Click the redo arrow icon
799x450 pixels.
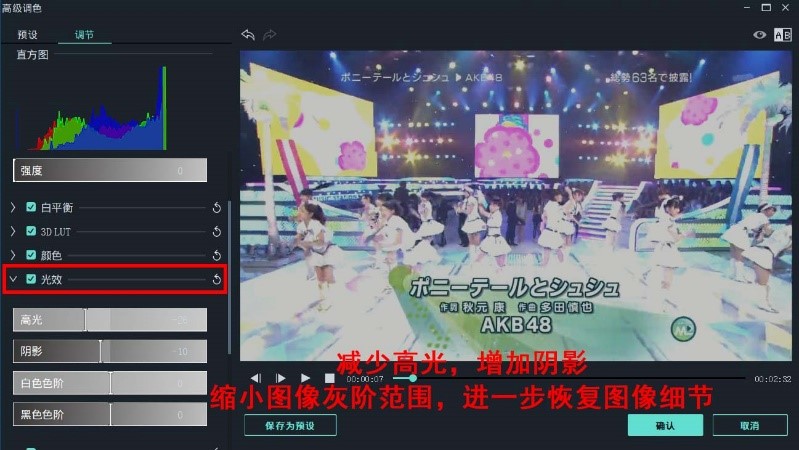270,35
